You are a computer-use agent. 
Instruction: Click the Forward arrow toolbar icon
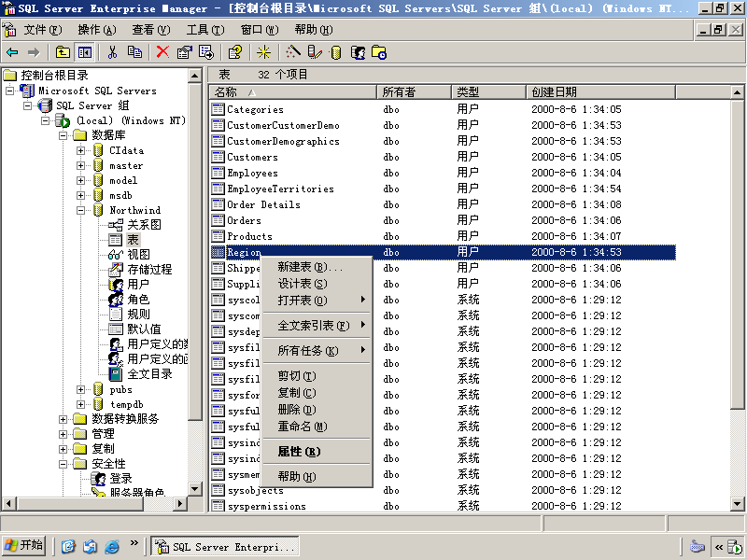pyautogui.click(x=34, y=52)
